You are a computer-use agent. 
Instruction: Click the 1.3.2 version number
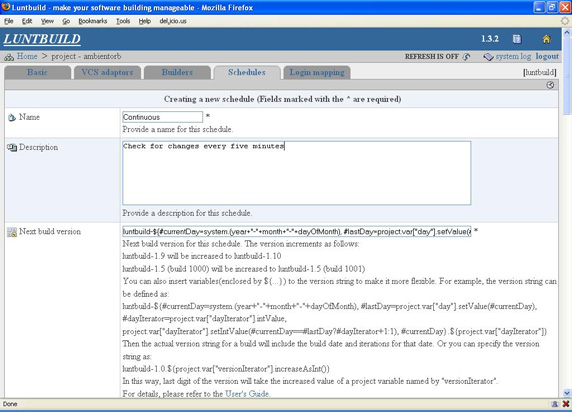click(x=490, y=39)
